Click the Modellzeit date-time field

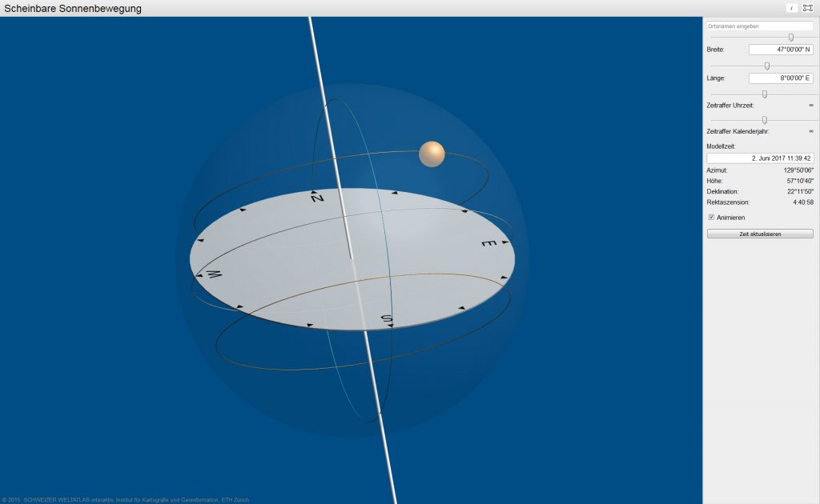click(760, 158)
